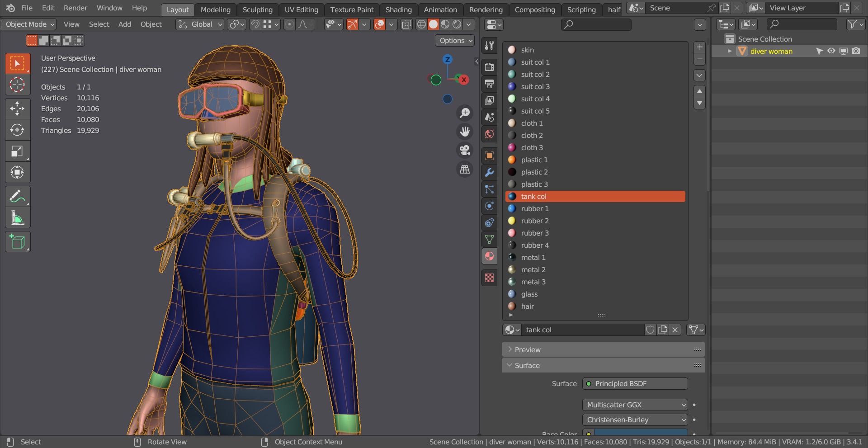Image resolution: width=868 pixels, height=448 pixels.
Task: Select the Measure tool
Action: point(18,218)
